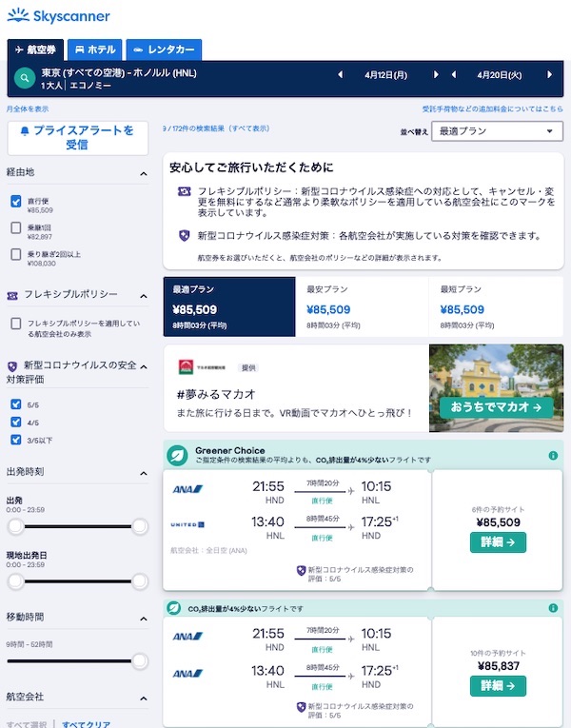Switch to the ホテル tab
This screenshot has height=728, width=571.
coord(95,49)
